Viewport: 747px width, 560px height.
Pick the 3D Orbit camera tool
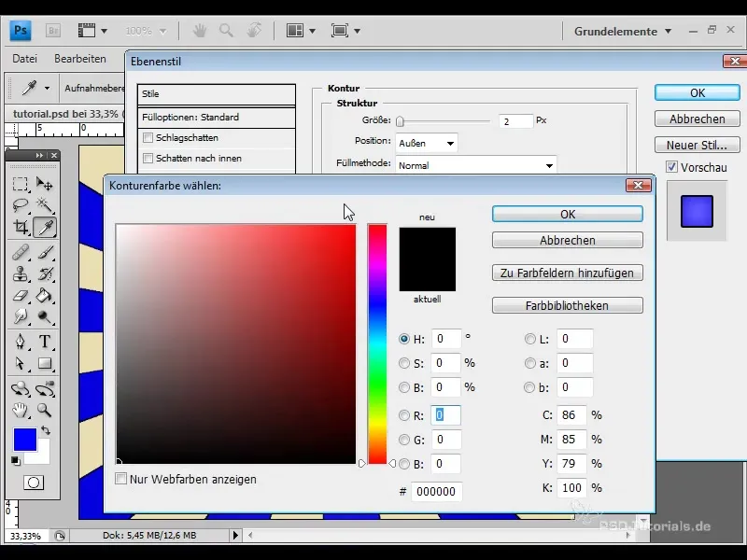click(x=45, y=388)
